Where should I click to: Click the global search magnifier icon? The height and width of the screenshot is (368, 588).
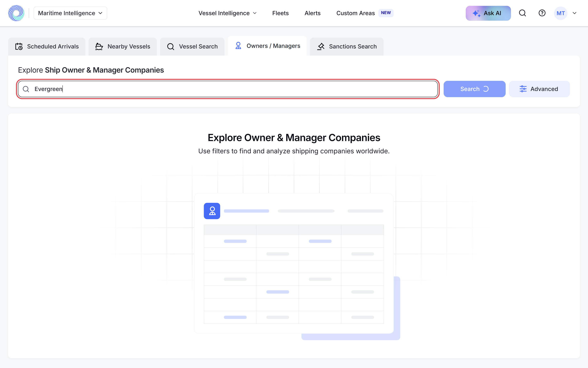point(522,13)
